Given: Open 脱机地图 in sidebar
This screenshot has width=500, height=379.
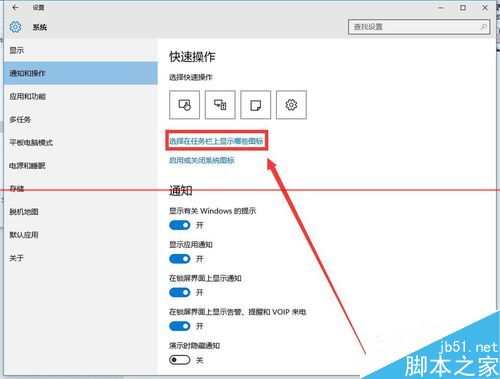Looking at the screenshot, I should (81, 212).
